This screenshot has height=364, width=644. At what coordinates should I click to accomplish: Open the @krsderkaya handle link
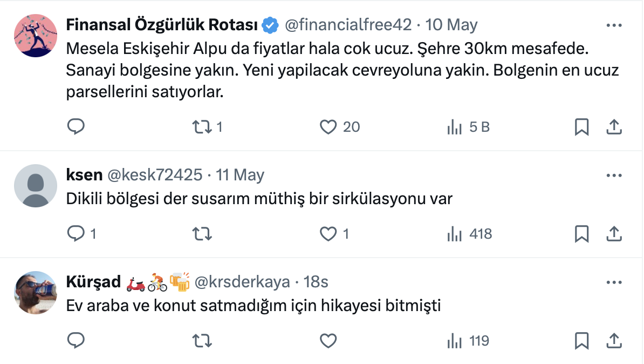(242, 282)
